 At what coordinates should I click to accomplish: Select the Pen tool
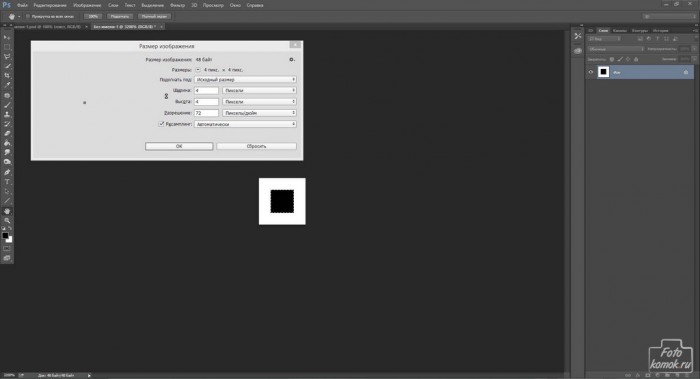coord(7,172)
